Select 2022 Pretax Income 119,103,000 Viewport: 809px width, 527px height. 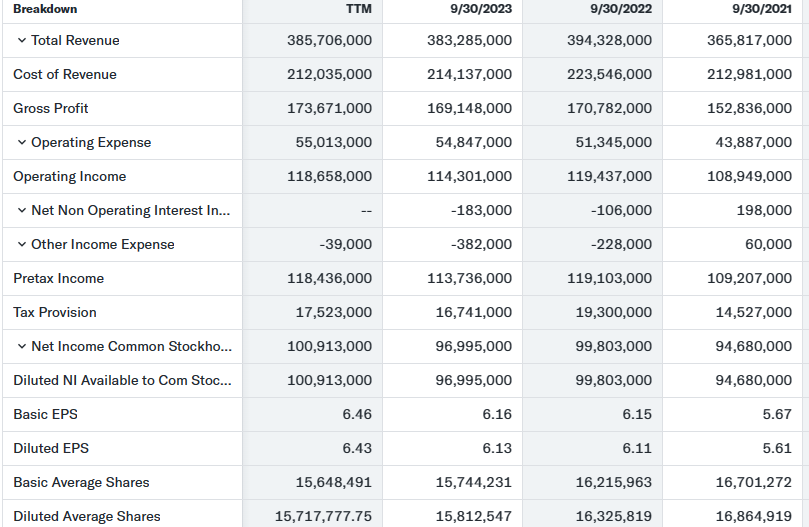tap(610, 279)
